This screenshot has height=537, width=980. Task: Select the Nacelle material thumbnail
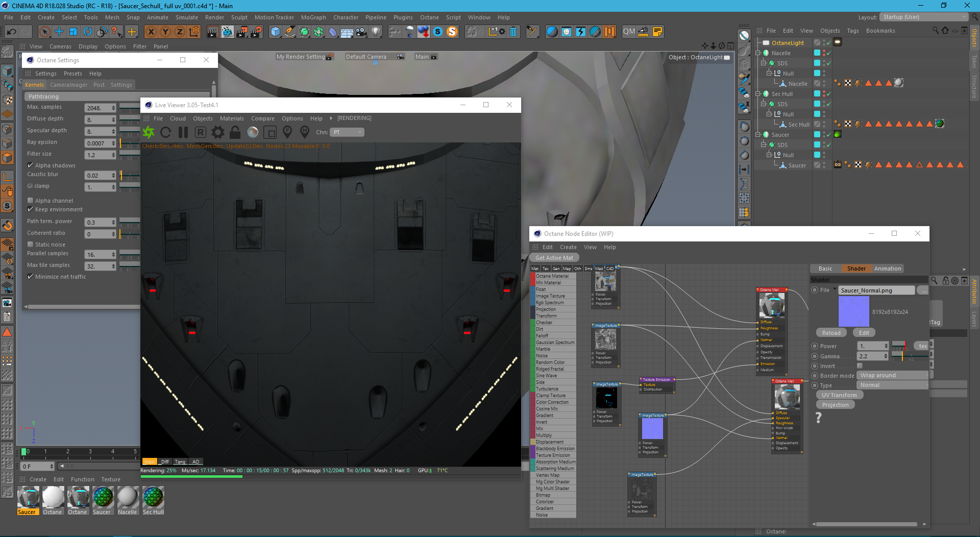point(128,498)
